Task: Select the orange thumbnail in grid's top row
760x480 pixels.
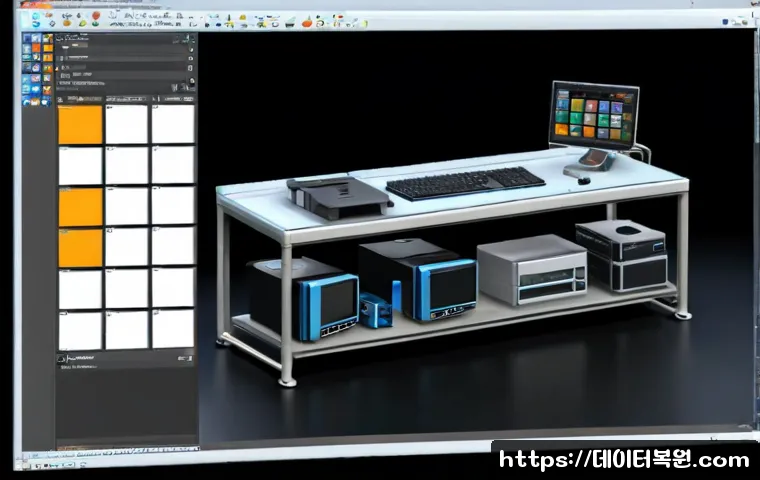Action: click(80, 125)
